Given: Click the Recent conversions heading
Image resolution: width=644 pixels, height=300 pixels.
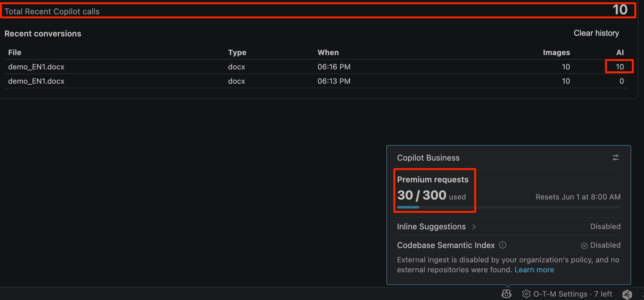Looking at the screenshot, I should point(43,34).
